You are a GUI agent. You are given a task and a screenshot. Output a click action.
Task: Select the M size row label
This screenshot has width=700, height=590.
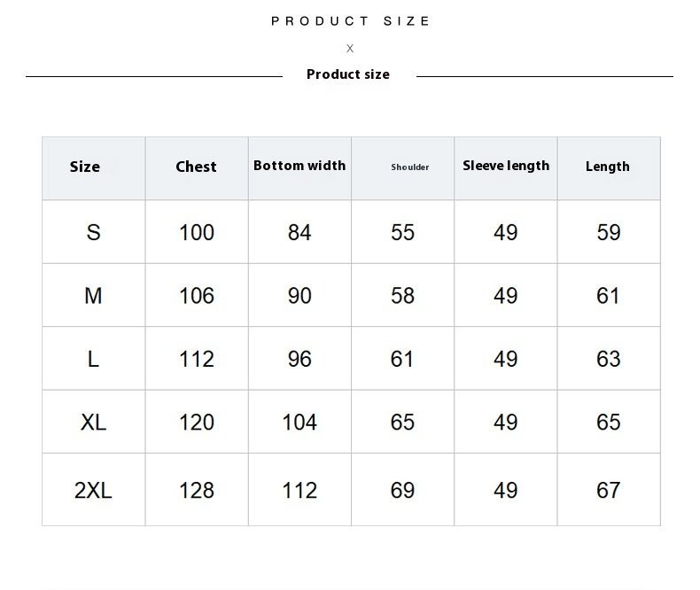[x=93, y=296]
